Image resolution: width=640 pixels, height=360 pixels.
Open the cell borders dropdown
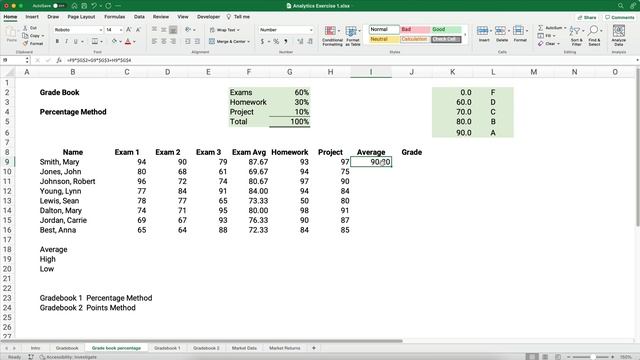coord(101,42)
